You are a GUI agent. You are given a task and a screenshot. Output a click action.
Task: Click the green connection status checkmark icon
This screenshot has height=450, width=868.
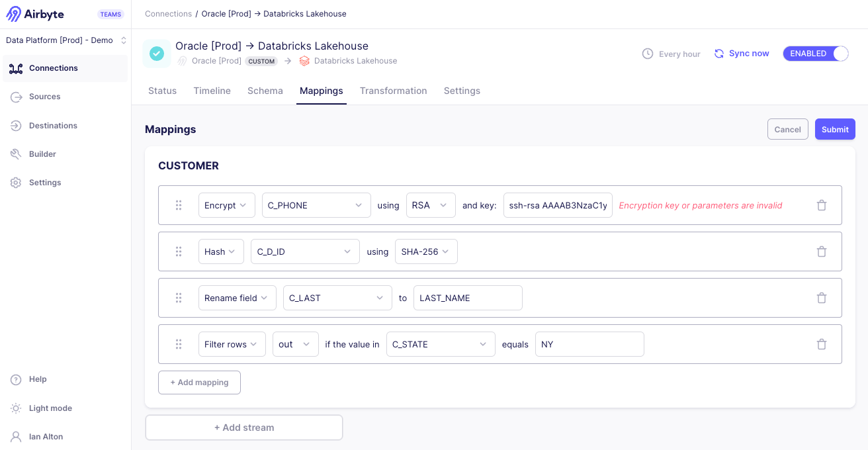(157, 54)
